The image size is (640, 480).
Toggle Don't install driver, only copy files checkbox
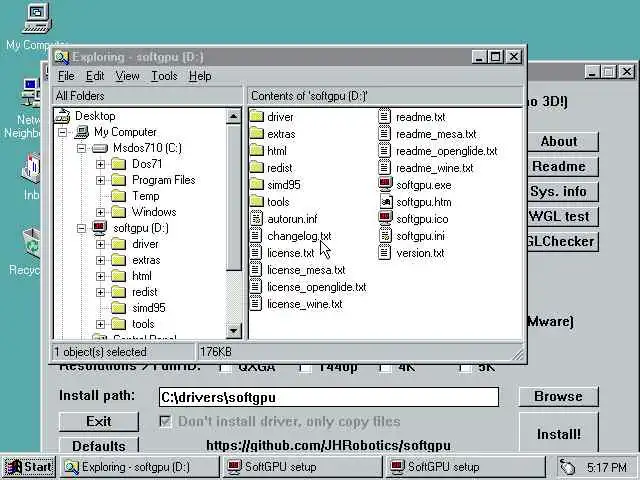pos(165,421)
